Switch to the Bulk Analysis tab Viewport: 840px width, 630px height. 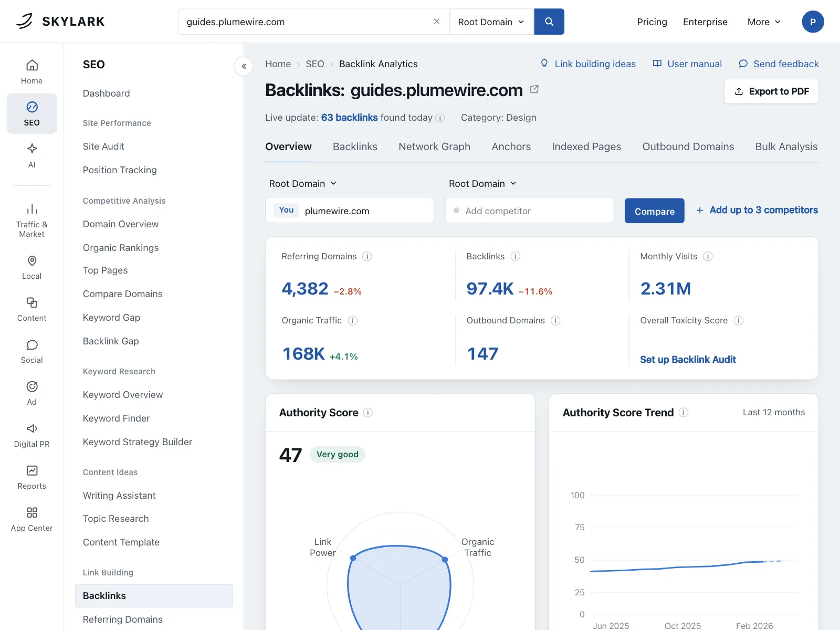(x=786, y=146)
